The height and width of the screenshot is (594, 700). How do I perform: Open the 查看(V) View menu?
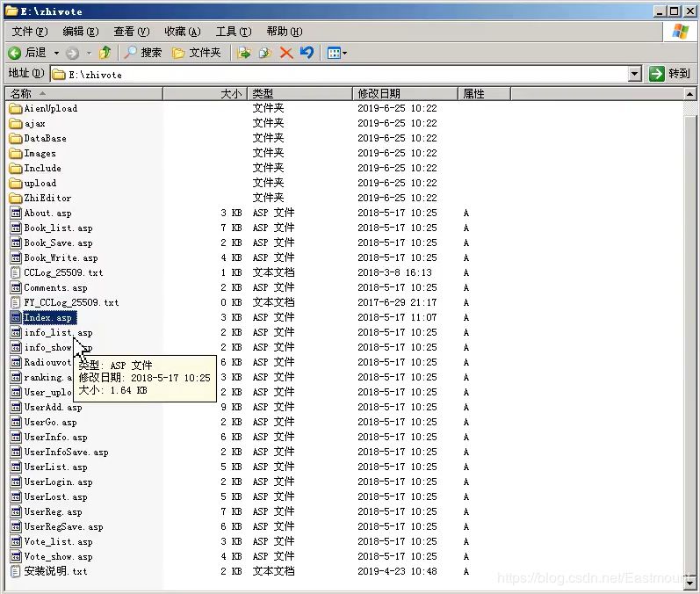point(131,32)
